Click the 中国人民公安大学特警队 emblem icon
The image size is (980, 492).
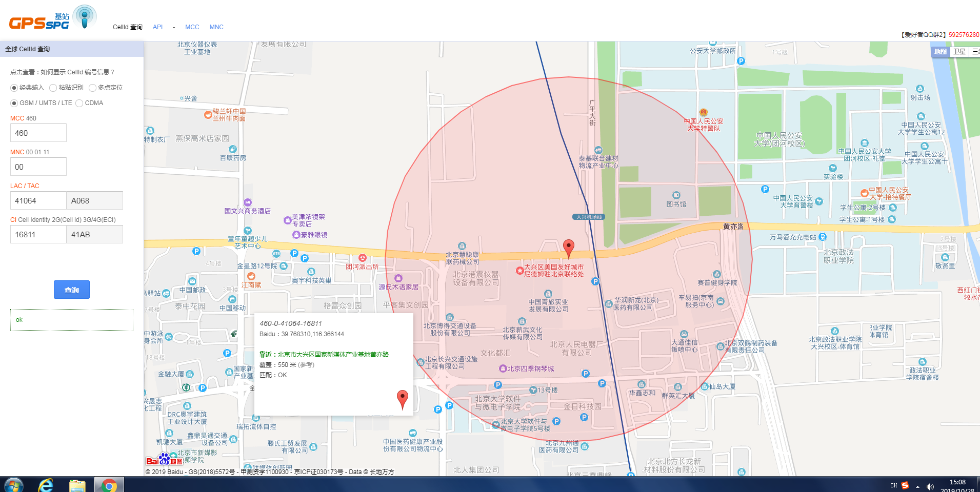tap(704, 112)
